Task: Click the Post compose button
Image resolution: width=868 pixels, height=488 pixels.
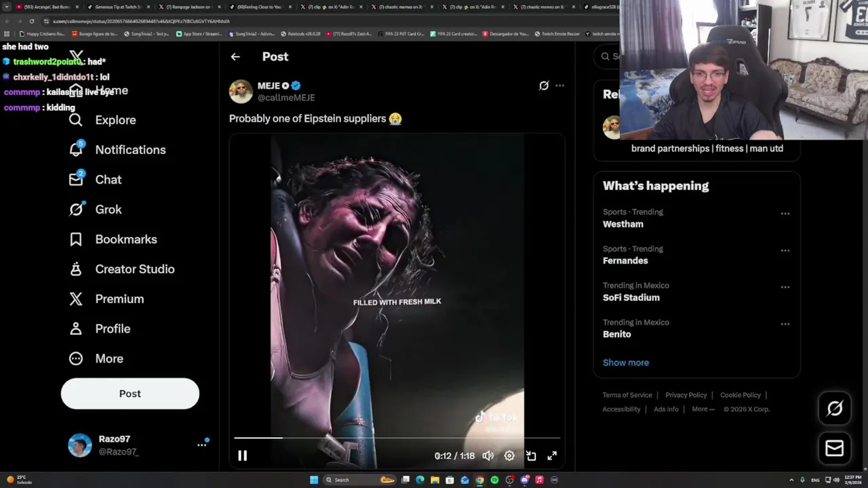Action: coord(130,394)
